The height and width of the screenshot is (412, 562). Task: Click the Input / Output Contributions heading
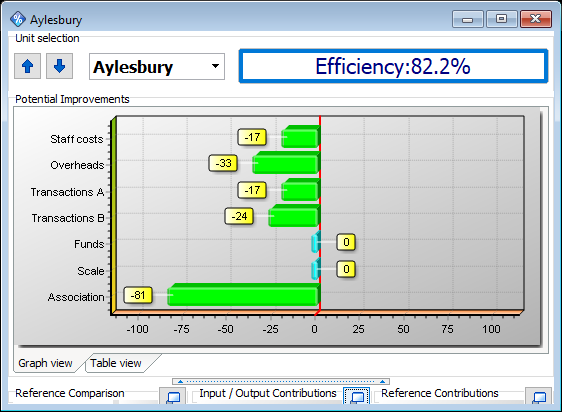pos(268,393)
